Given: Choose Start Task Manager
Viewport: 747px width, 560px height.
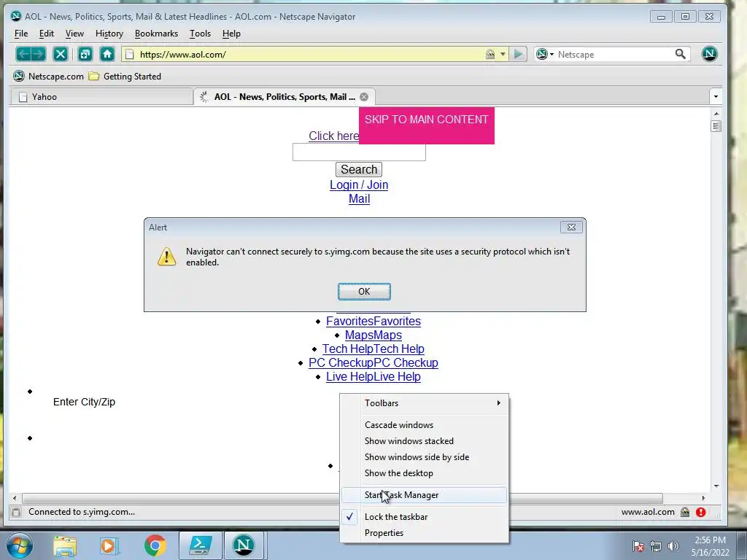Looking at the screenshot, I should point(424,495).
